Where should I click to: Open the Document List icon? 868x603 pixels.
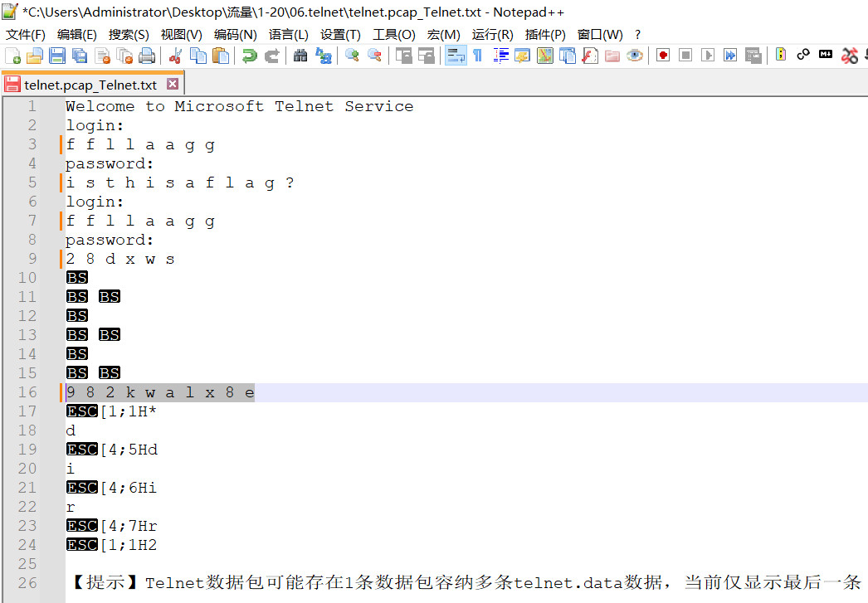pyautogui.click(x=568, y=56)
